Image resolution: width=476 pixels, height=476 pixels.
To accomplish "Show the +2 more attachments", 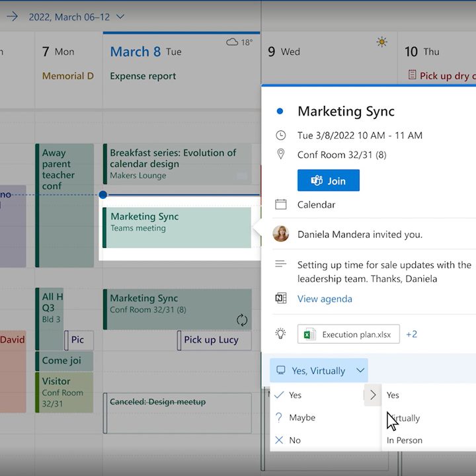I will coord(412,334).
